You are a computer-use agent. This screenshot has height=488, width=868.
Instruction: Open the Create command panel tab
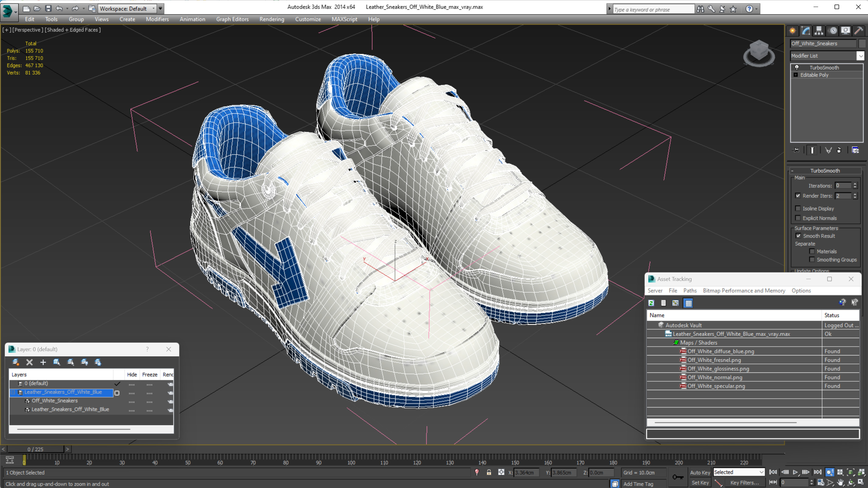click(x=793, y=31)
